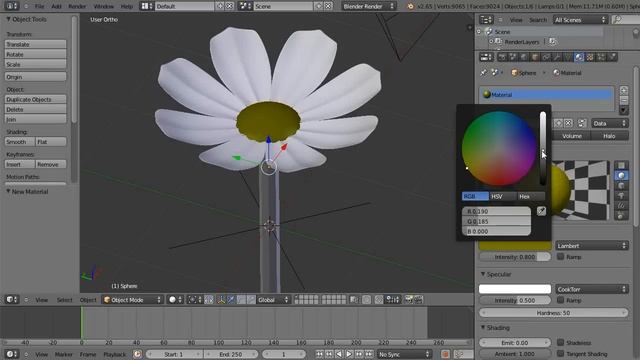Viewport: 640px width, 360px height.
Task: Open the All Scenes outliner dropdown
Action: (580, 20)
